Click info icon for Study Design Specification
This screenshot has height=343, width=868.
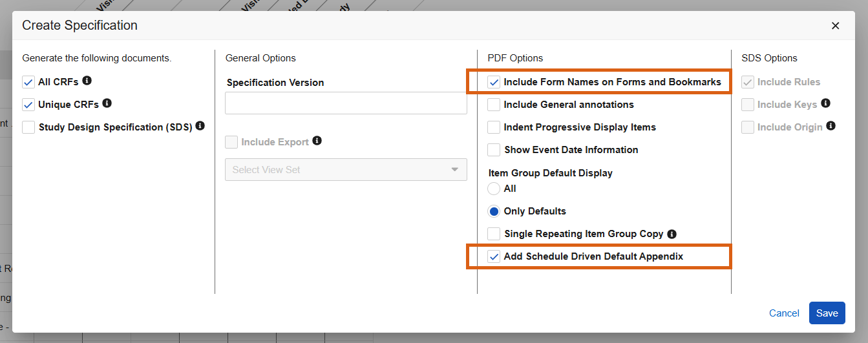[200, 126]
